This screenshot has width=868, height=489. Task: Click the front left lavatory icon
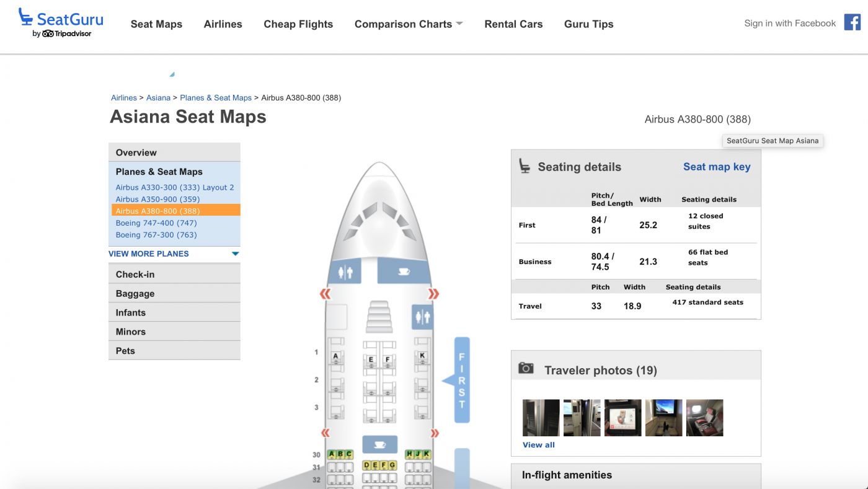click(345, 273)
